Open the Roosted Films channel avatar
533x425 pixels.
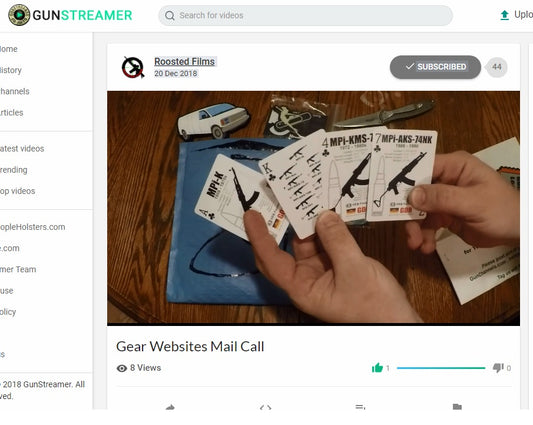(133, 67)
